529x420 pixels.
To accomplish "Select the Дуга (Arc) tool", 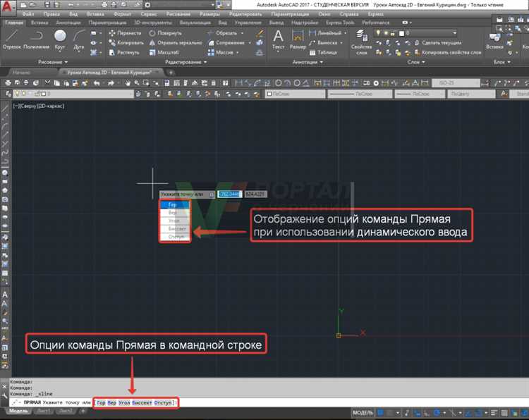I will (x=78, y=39).
